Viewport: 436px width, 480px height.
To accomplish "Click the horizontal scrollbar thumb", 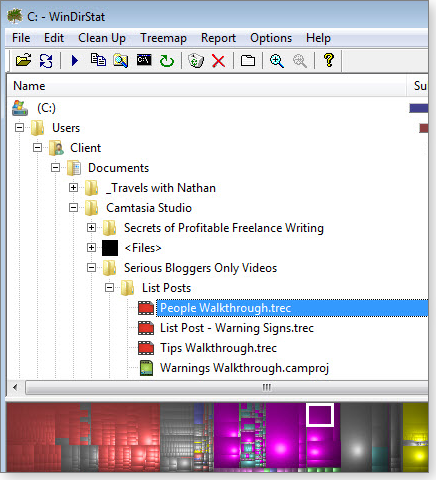I will [227, 387].
